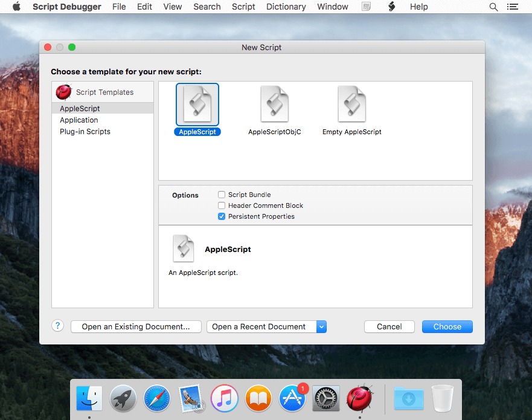Image resolution: width=532 pixels, height=420 pixels.
Task: Click the Choose button
Action: [x=447, y=326]
